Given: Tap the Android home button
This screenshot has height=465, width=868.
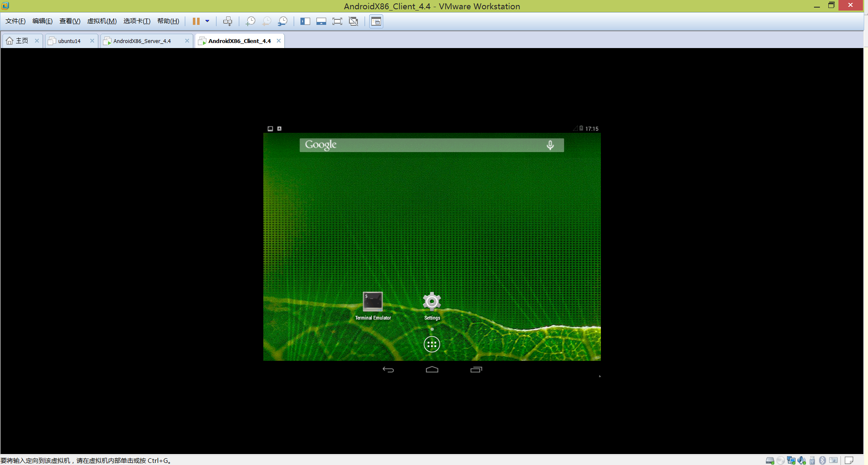Looking at the screenshot, I should click(432, 370).
